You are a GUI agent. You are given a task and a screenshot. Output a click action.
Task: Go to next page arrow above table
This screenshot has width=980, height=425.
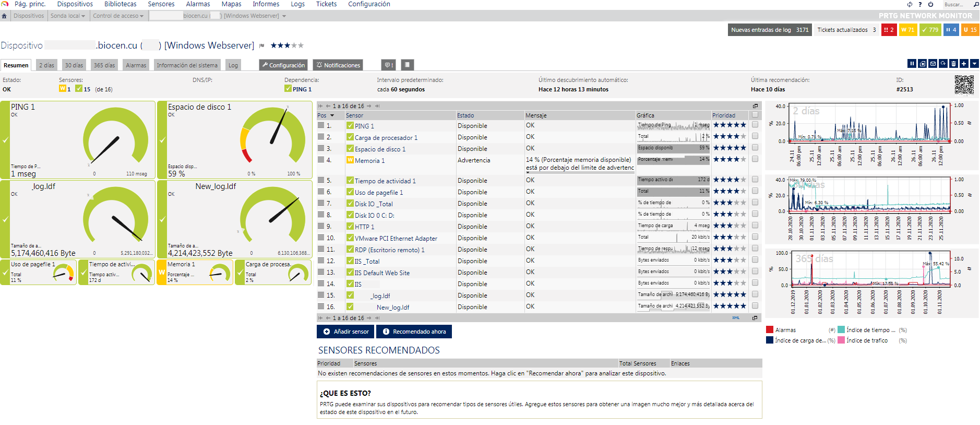point(369,106)
